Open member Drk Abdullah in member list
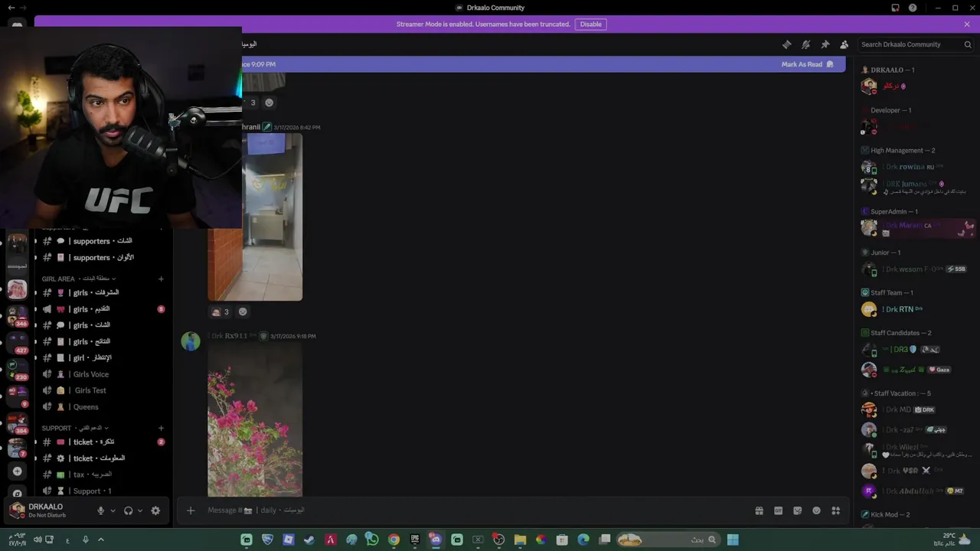The image size is (980, 551). pos(916,491)
